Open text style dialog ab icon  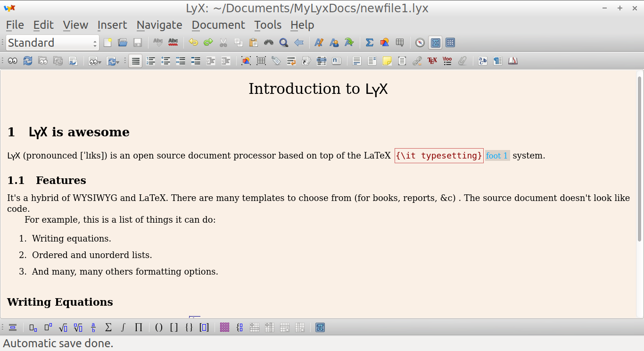pos(483,61)
